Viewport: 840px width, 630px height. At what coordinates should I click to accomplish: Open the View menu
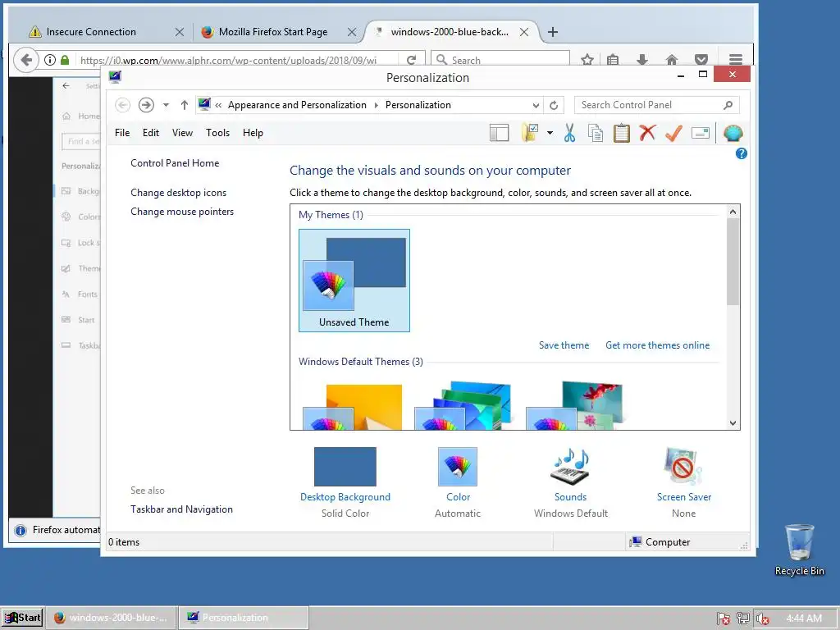coord(182,133)
